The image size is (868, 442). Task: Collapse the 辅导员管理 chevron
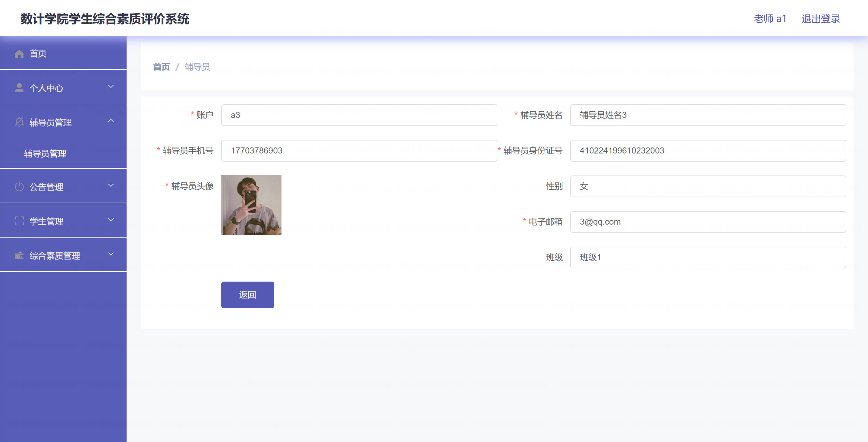111,121
